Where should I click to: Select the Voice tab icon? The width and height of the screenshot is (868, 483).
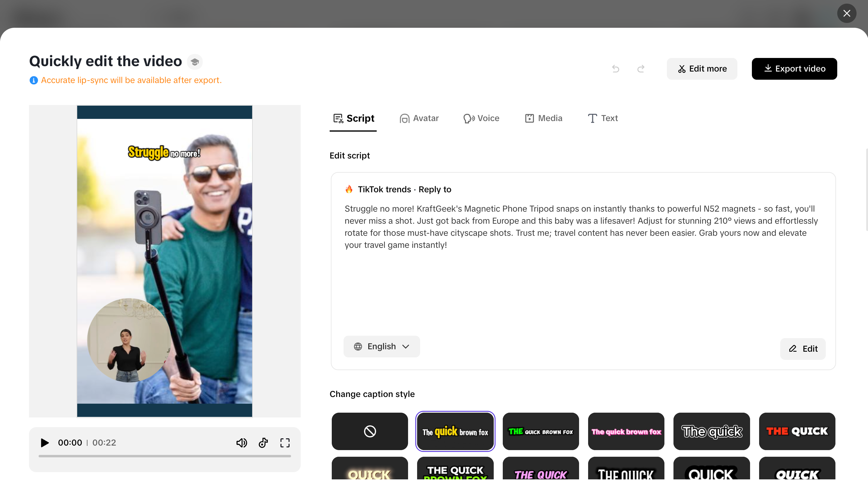468,118
